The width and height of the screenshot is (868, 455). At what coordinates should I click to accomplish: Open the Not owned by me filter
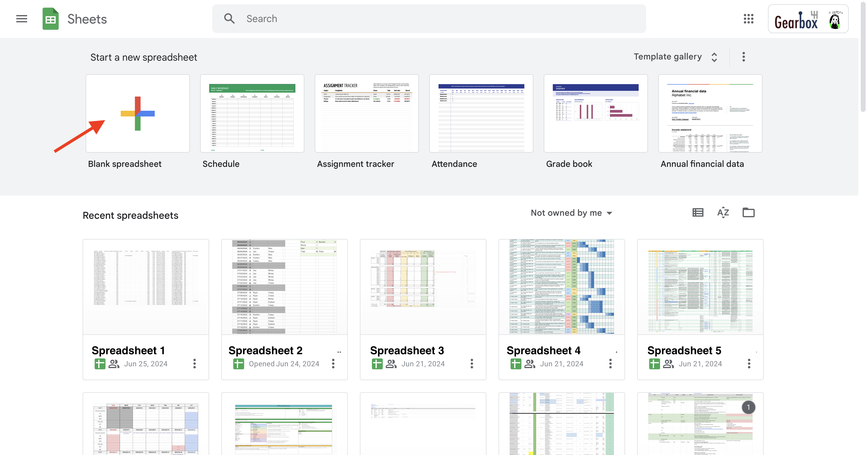[571, 213]
